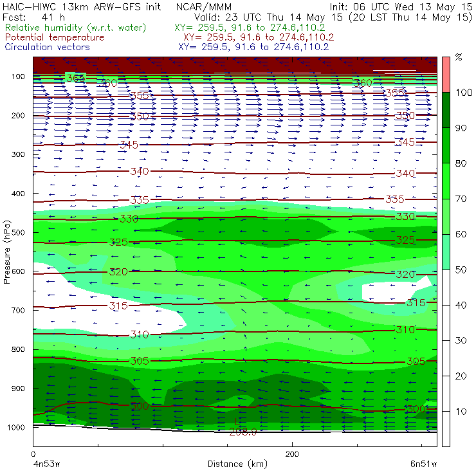Image resolution: width=476 pixels, height=476 pixels.
Task: Click the '%' unit label above the colorbar
Action: [x=459, y=57]
